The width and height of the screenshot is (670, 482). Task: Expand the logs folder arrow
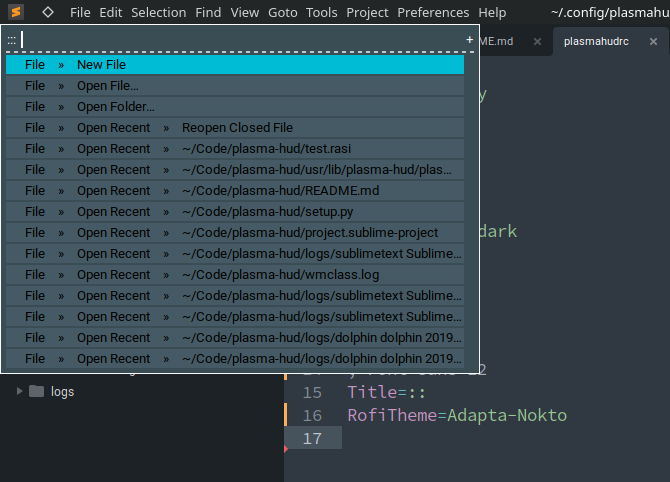click(x=19, y=391)
